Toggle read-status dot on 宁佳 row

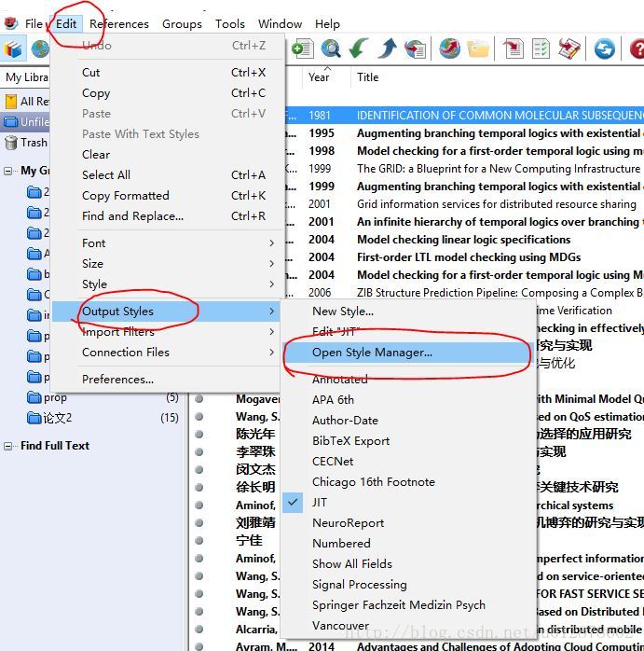pyautogui.click(x=199, y=540)
